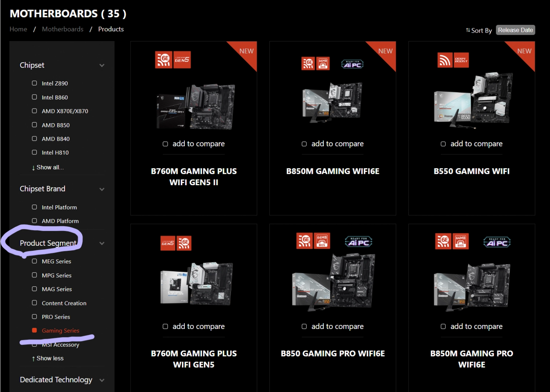Image resolution: width=550 pixels, height=392 pixels.
Task: Check the Intel Z890 chipset filter
Action: point(34,83)
